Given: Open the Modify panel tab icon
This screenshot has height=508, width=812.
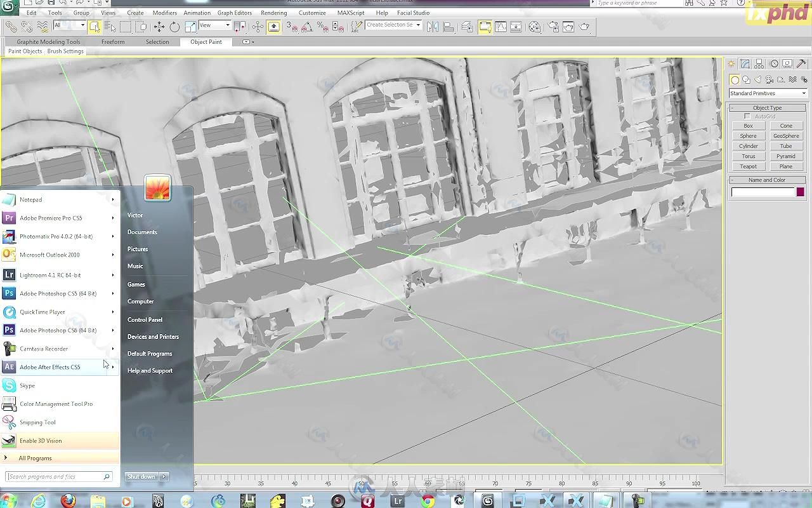Looking at the screenshot, I should coord(745,63).
